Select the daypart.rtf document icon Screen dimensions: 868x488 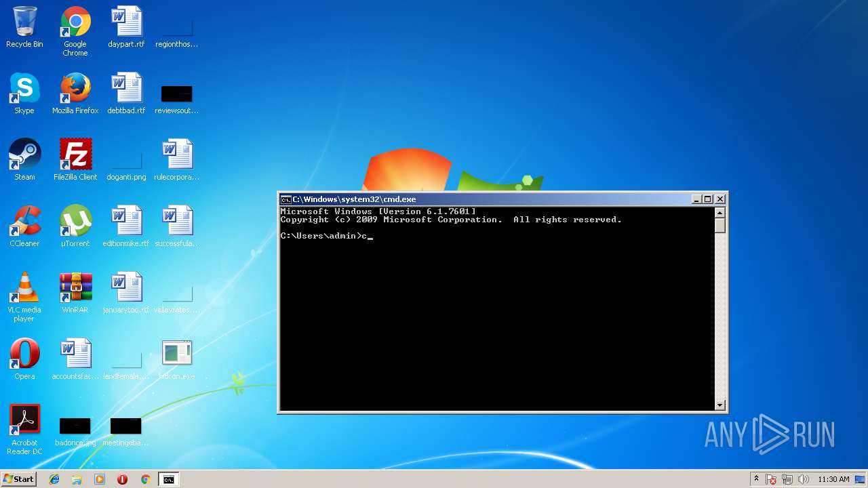pos(126,27)
